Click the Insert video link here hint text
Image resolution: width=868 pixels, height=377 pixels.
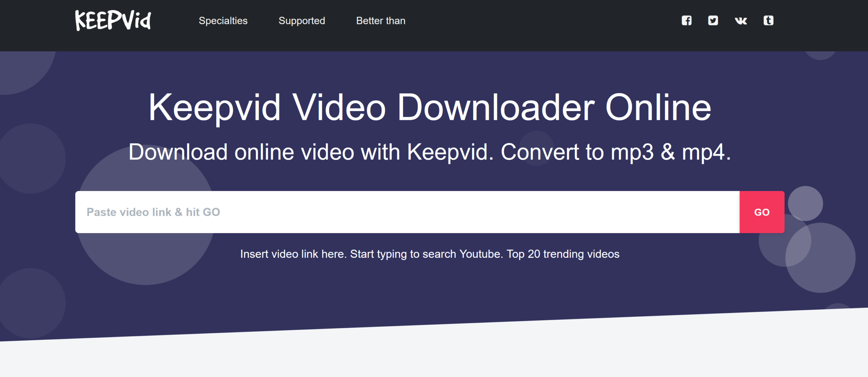coord(293,254)
